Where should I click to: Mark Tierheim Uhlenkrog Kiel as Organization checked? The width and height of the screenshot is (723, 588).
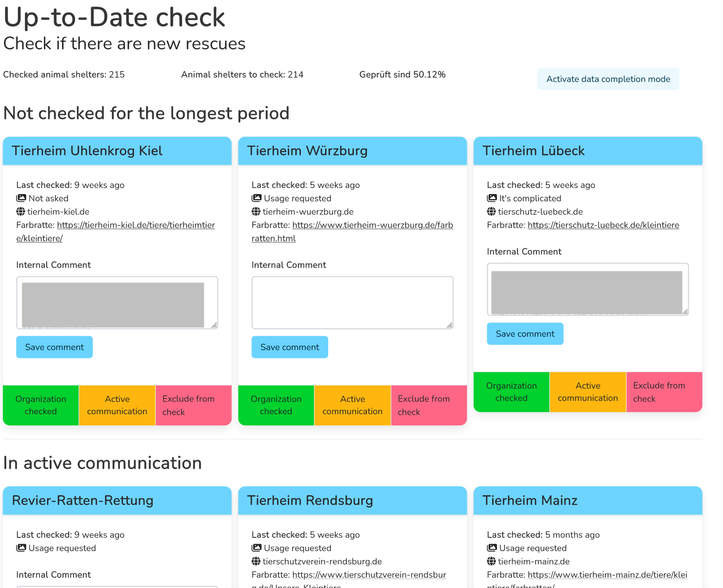tap(40, 405)
